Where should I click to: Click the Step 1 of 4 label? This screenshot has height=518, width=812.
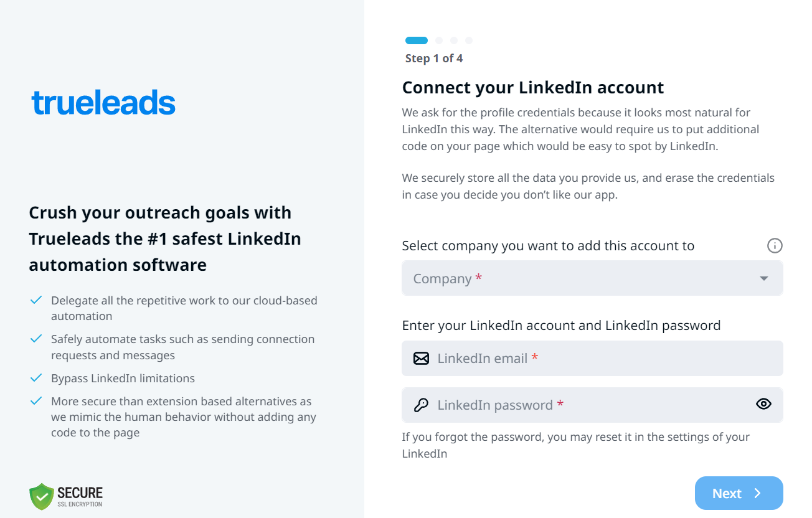434,59
